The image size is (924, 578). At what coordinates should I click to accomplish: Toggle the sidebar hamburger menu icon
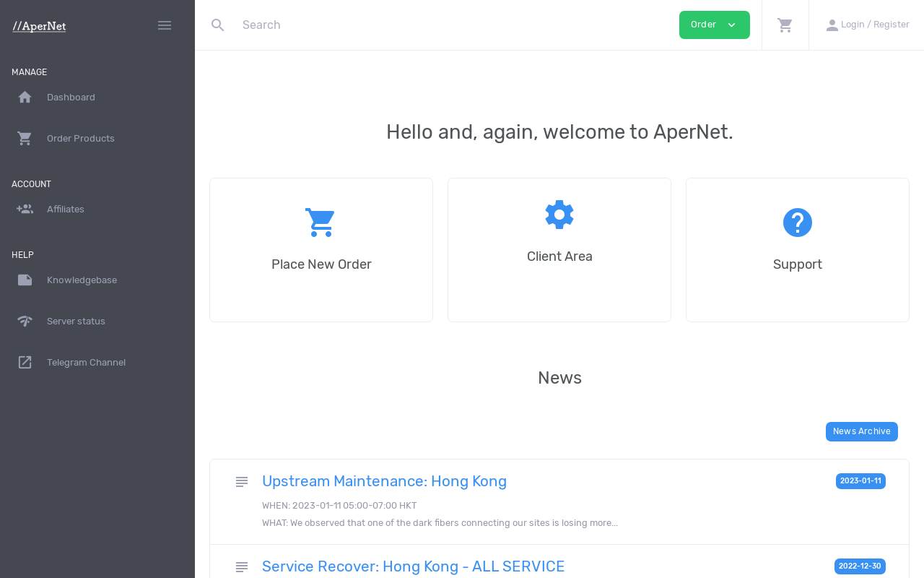pos(165,25)
